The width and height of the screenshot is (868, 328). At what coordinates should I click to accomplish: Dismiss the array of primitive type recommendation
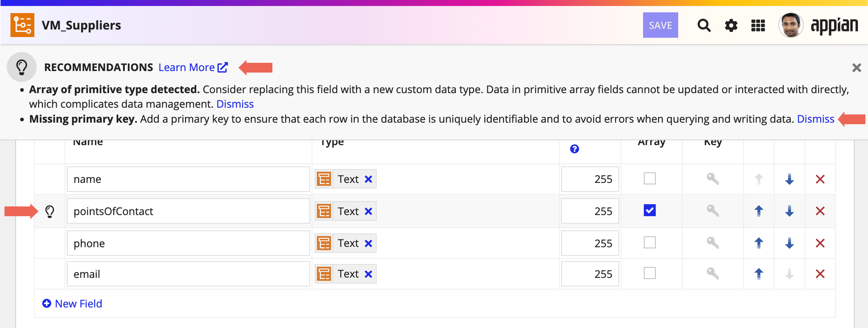(235, 104)
